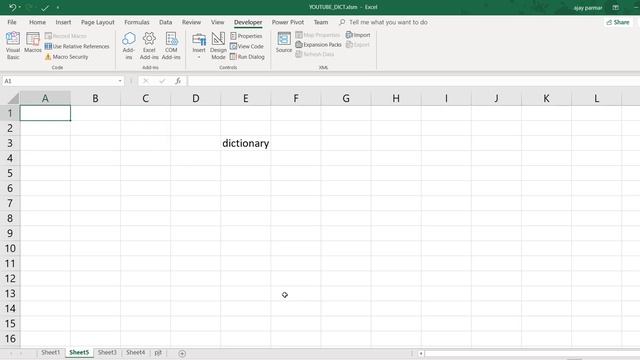The width and height of the screenshot is (640, 360).
Task: Open the Formulas tab
Action: [137, 22]
